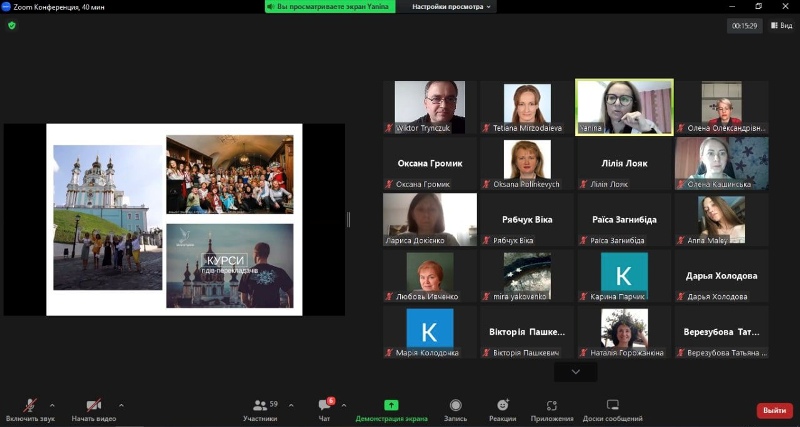Screen dimensions: 800x427
Task: Select Yanina's highlighted speaker tile
Action: tap(624, 107)
